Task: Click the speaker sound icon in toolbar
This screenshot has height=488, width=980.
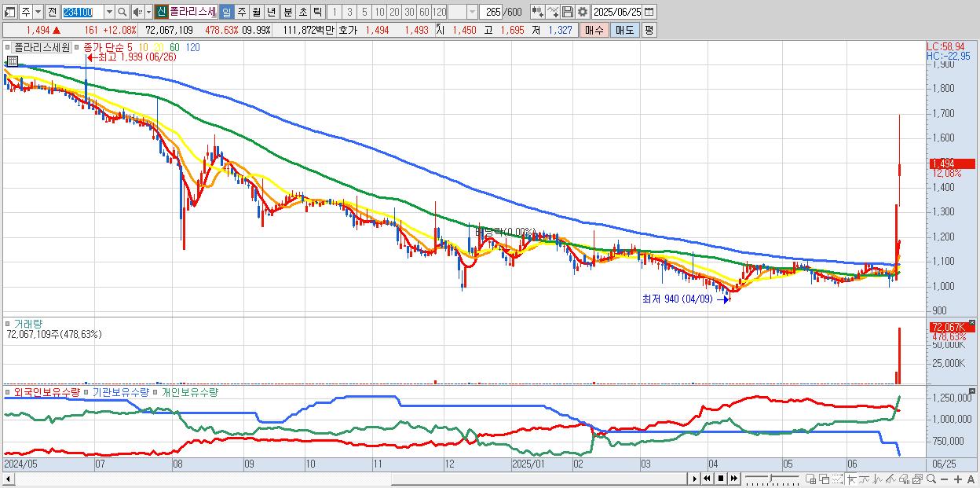Action: 137,12
